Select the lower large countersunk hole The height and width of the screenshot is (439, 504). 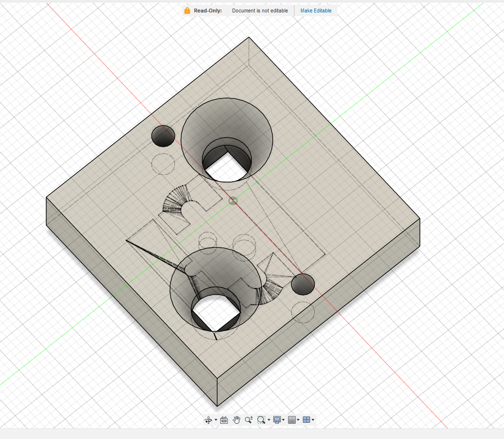click(x=216, y=290)
